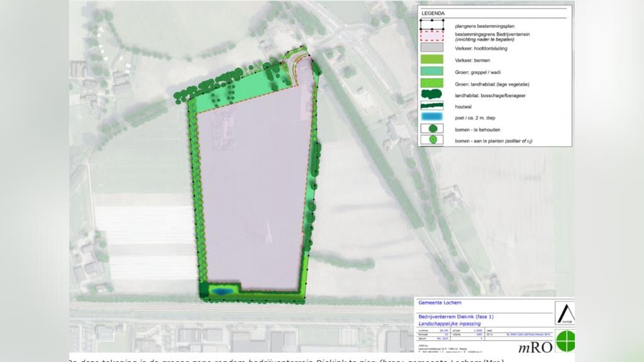Click the blue poel legend swatch

click(x=431, y=117)
